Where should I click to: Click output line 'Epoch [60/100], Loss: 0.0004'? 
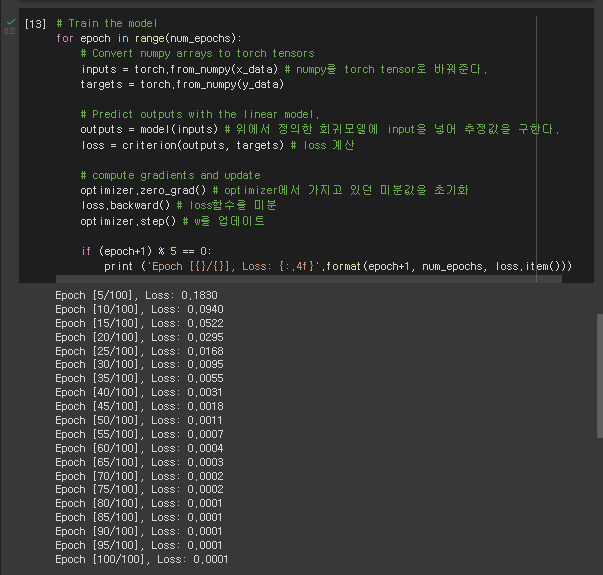(139, 448)
